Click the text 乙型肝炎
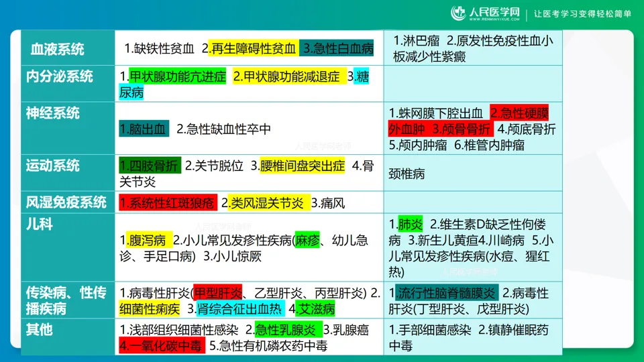Screen dimensions: 644x362 pyautogui.click(x=278, y=293)
